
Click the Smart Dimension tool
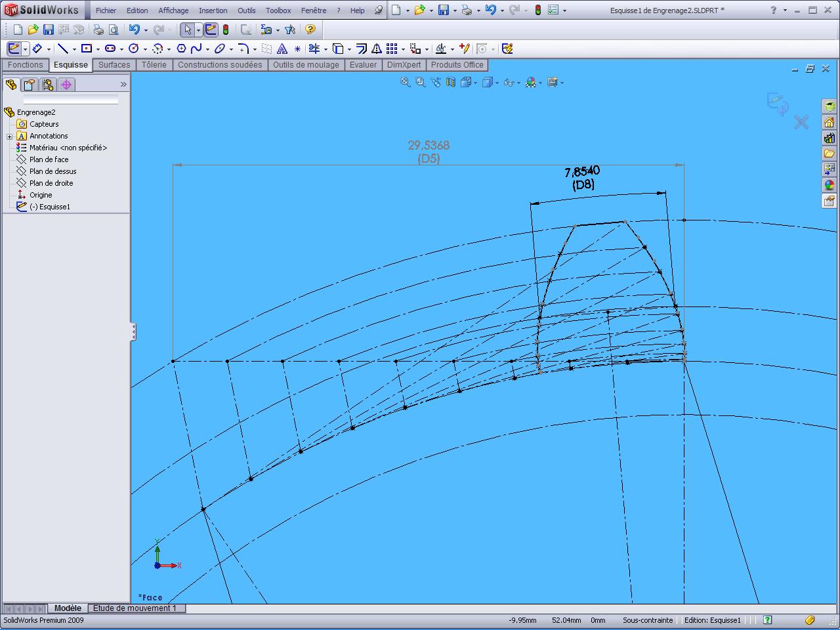click(37, 49)
